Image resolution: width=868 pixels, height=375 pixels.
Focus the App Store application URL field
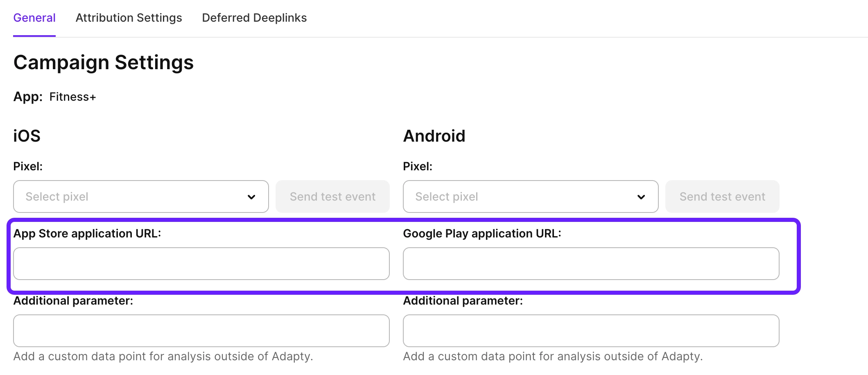[x=201, y=264]
